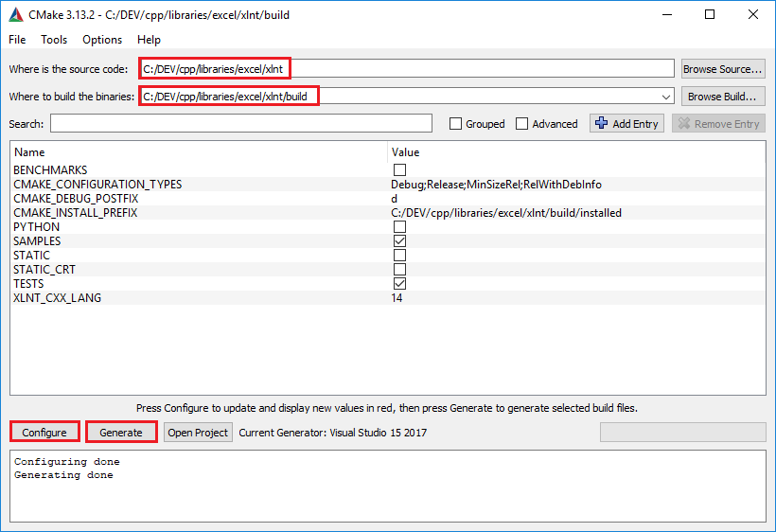Click the Add Entry plus button
776x532 pixels.
tap(626, 124)
